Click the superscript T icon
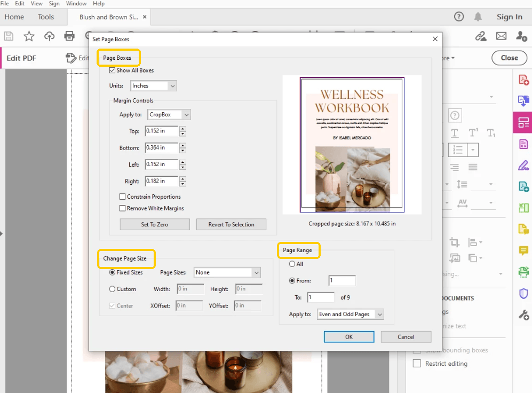Viewport: 532px width, 393px height. click(473, 133)
